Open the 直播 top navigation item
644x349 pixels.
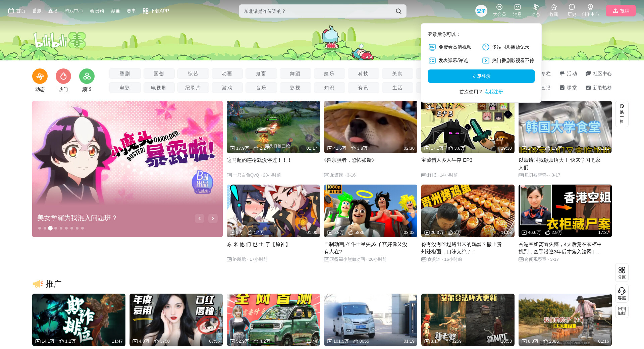53,11
